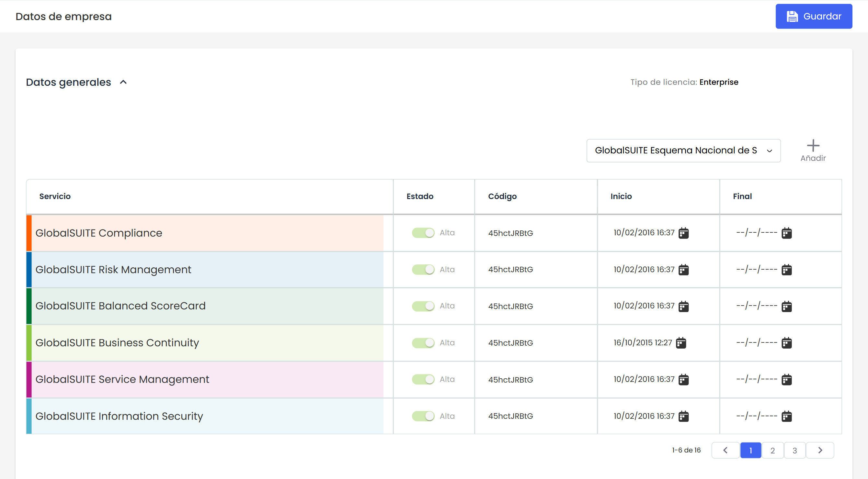Click the Inicio date for Balanced ScoreCard
This screenshot has width=868, height=479.
click(644, 306)
